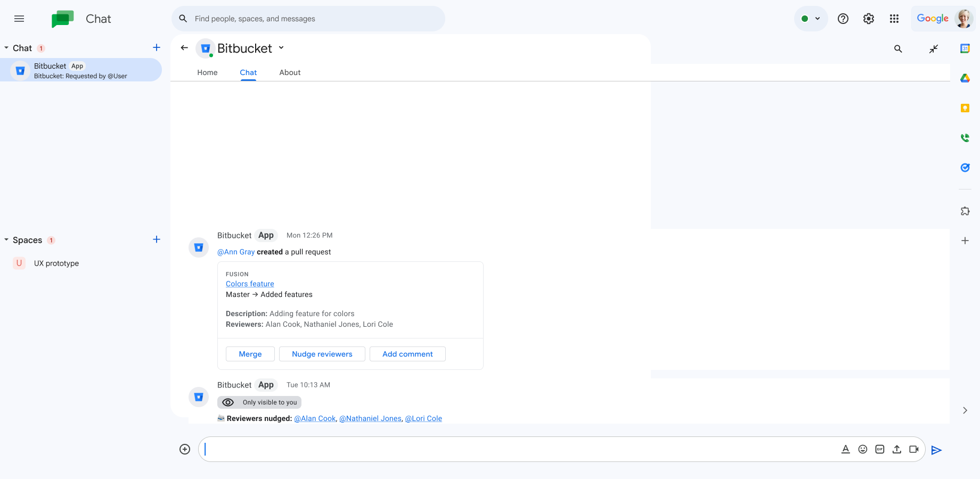Focus the Find people, spaces, and messages field
The height and width of the screenshot is (479, 980).
pyautogui.click(x=308, y=19)
